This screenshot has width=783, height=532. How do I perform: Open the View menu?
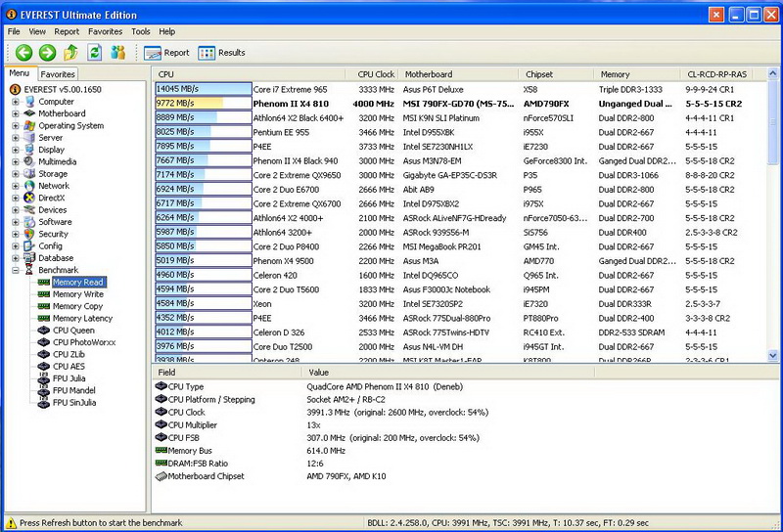[x=37, y=31]
